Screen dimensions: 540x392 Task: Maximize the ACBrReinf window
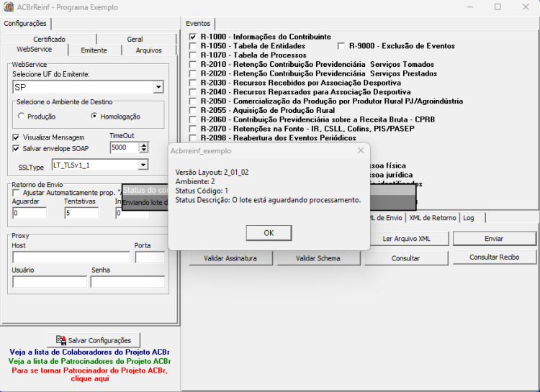[498, 7]
